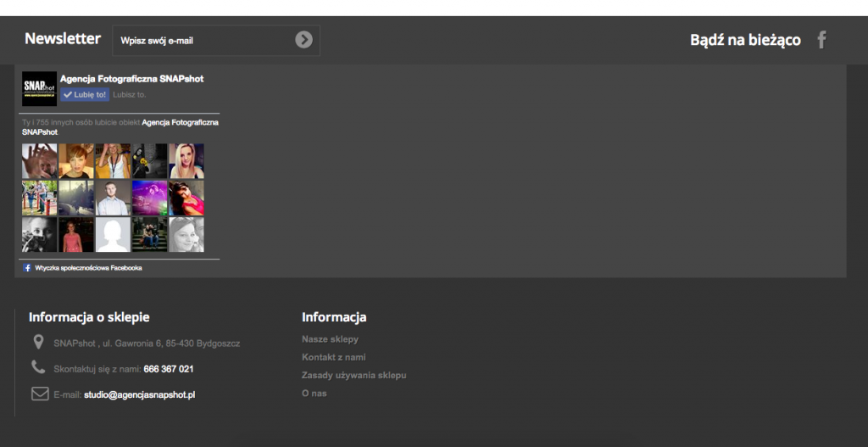Click the phone number 666 367 021

point(168,369)
